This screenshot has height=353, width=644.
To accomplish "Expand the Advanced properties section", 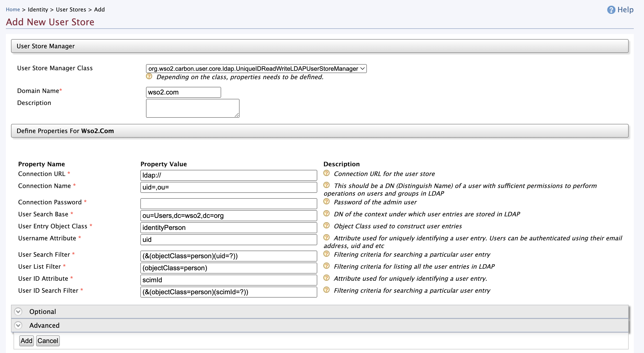I will click(x=18, y=325).
